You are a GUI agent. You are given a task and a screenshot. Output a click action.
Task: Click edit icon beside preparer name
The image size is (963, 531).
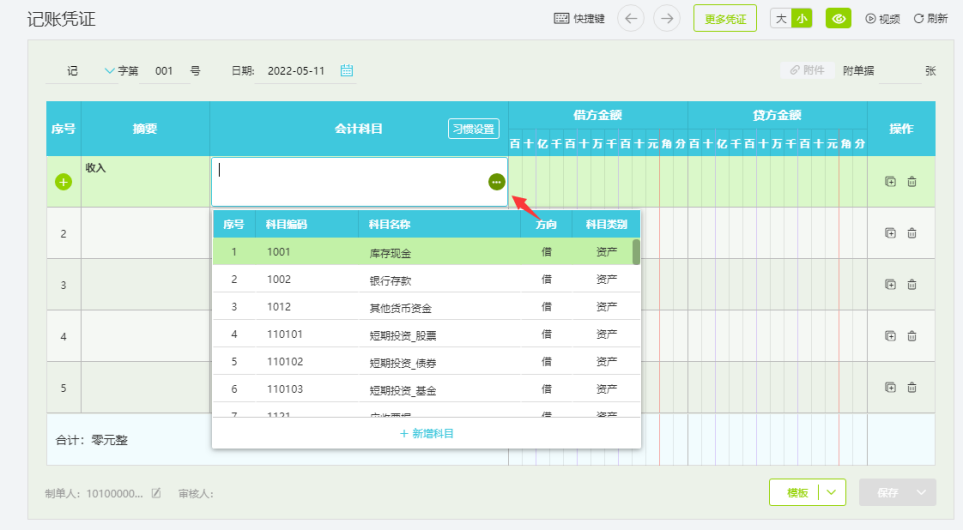click(x=156, y=493)
